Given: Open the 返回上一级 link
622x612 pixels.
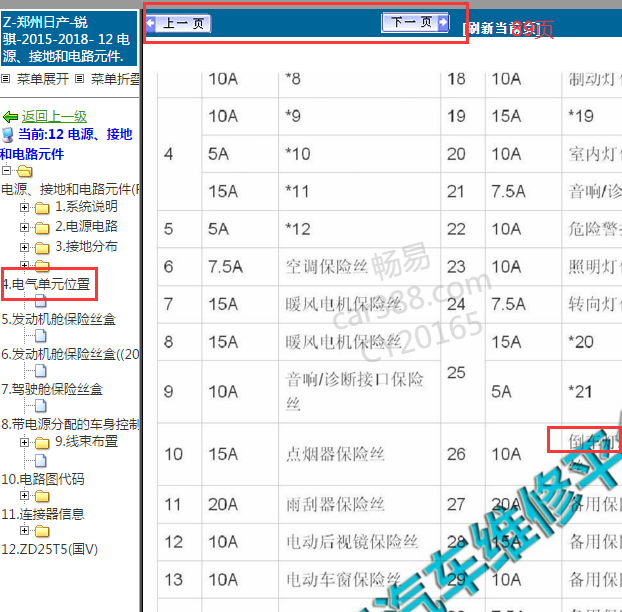Looking at the screenshot, I should pos(54,116).
